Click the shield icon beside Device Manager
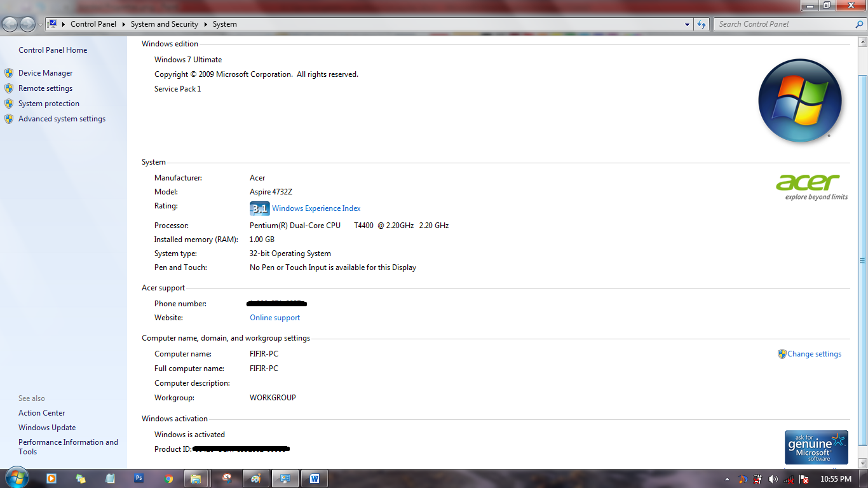 point(9,73)
